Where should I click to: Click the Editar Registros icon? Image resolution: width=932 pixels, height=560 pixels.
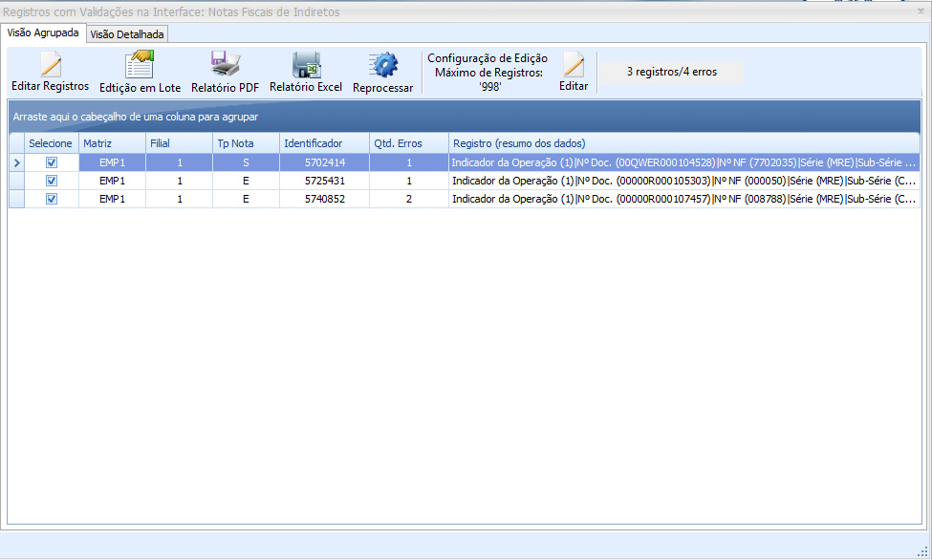coord(50,65)
